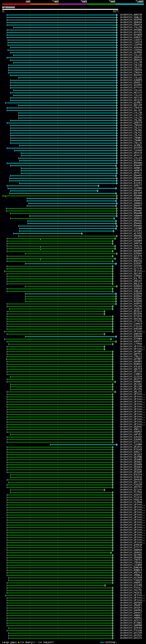Select label UniRef100_P28295
This screenshot has width=146, height=644.
(131, 485)
